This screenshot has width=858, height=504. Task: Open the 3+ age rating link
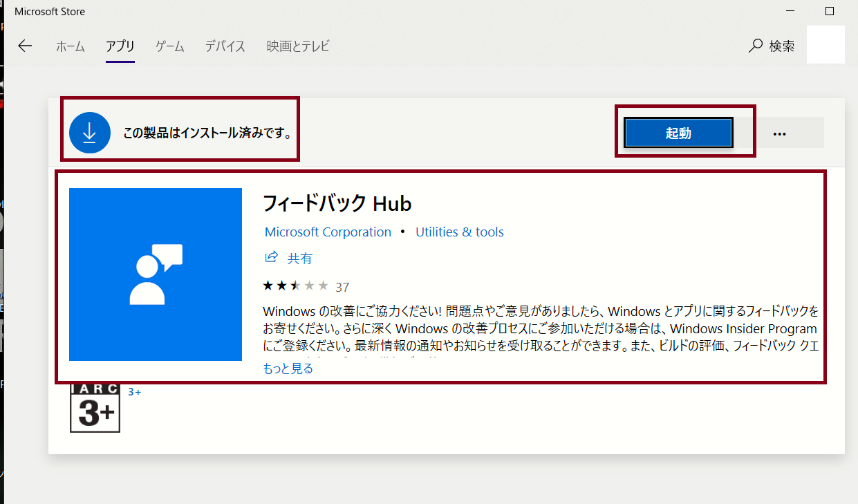coord(135,392)
